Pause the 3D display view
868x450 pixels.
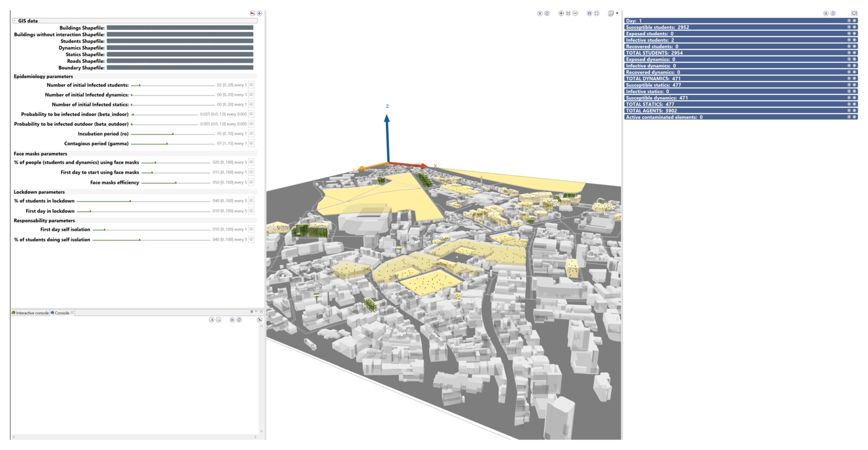(539, 13)
